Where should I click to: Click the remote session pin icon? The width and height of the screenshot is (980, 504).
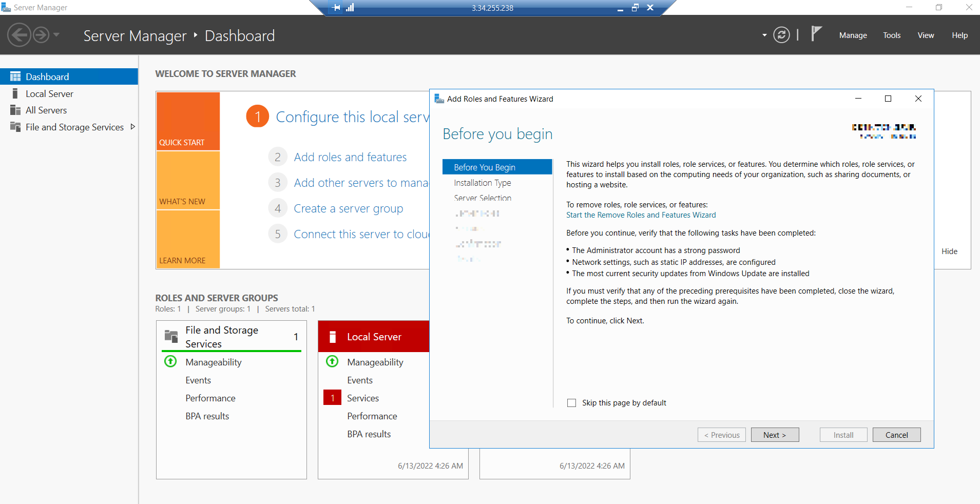(x=336, y=8)
